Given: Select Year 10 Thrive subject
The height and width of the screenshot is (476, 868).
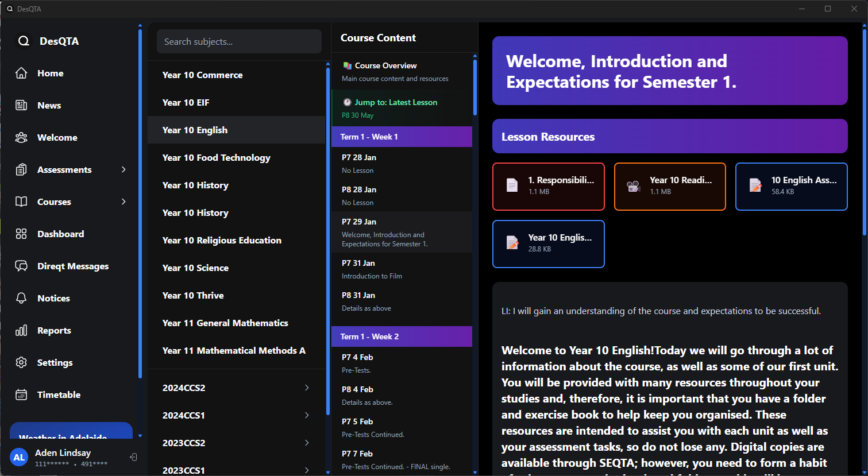Looking at the screenshot, I should click(236, 295).
